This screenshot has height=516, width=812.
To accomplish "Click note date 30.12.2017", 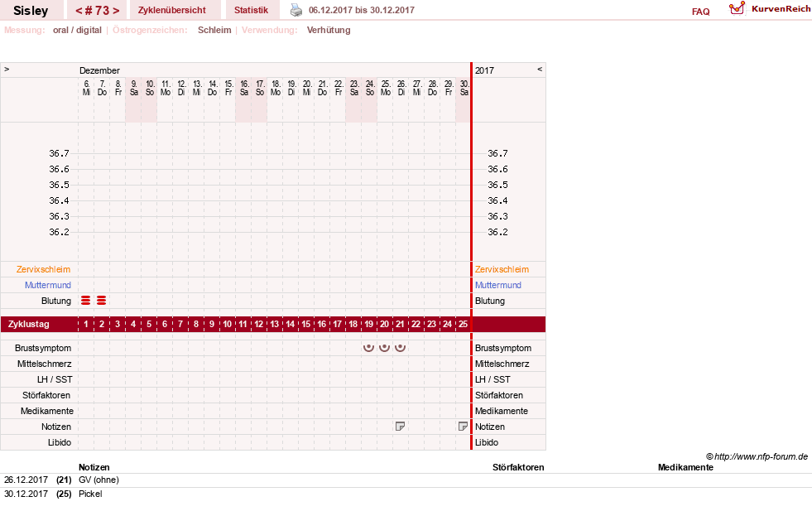I will [x=26, y=494].
